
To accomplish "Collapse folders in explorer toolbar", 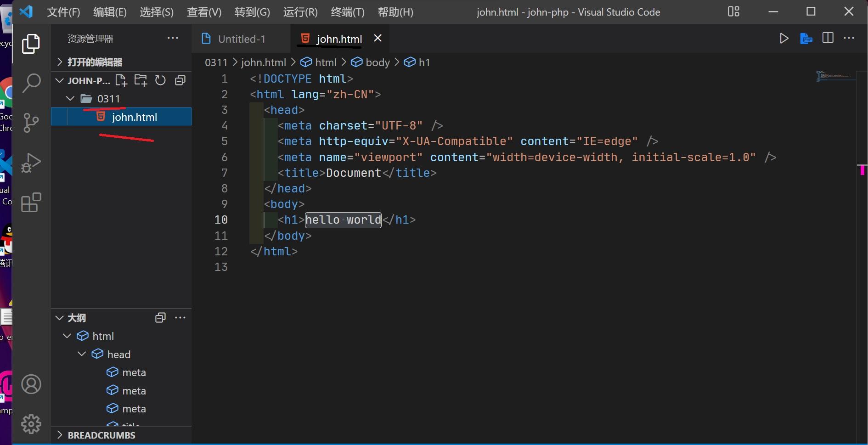I will pos(180,80).
